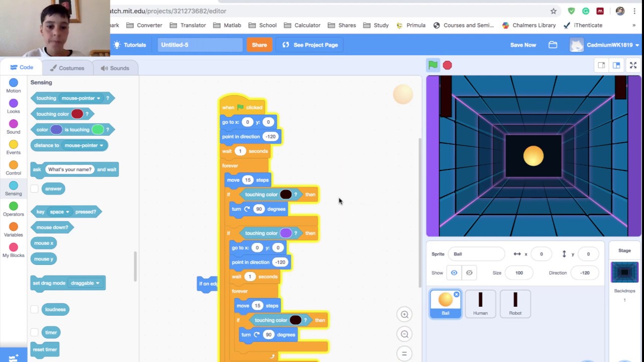
Task: Switch to large stage layout
Action: [616, 65]
